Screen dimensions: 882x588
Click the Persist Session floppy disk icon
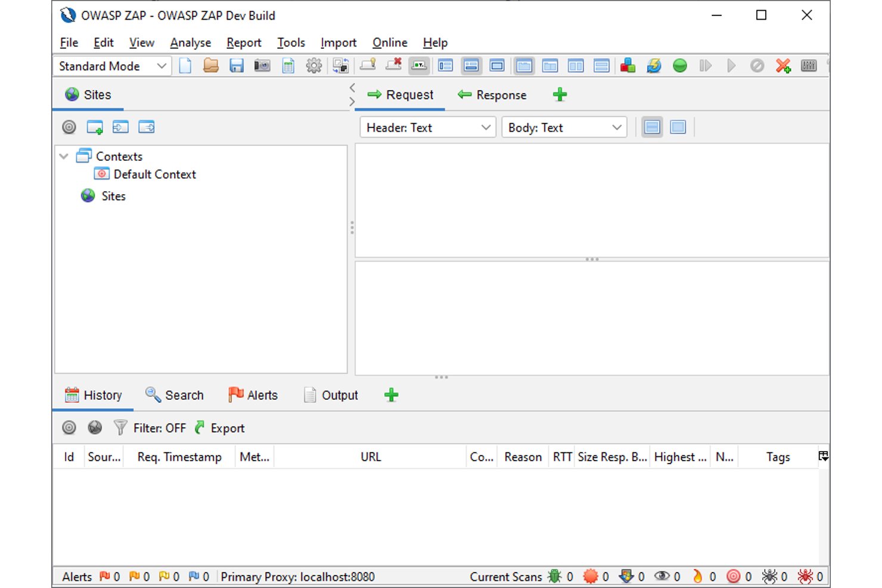click(237, 66)
